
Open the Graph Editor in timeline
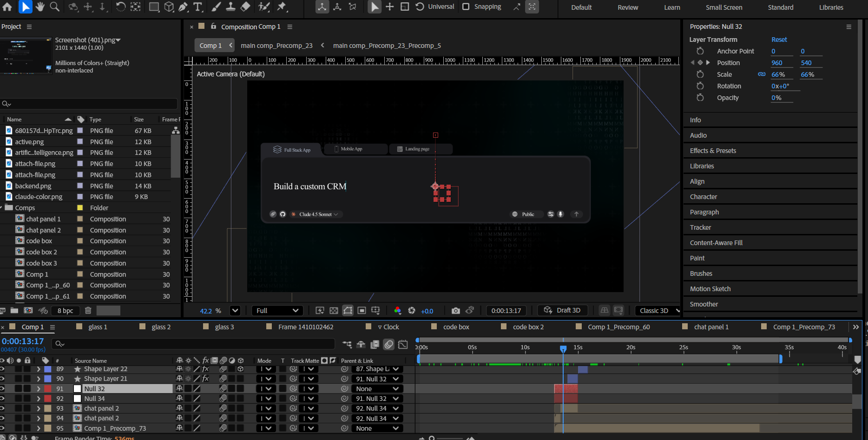403,345
